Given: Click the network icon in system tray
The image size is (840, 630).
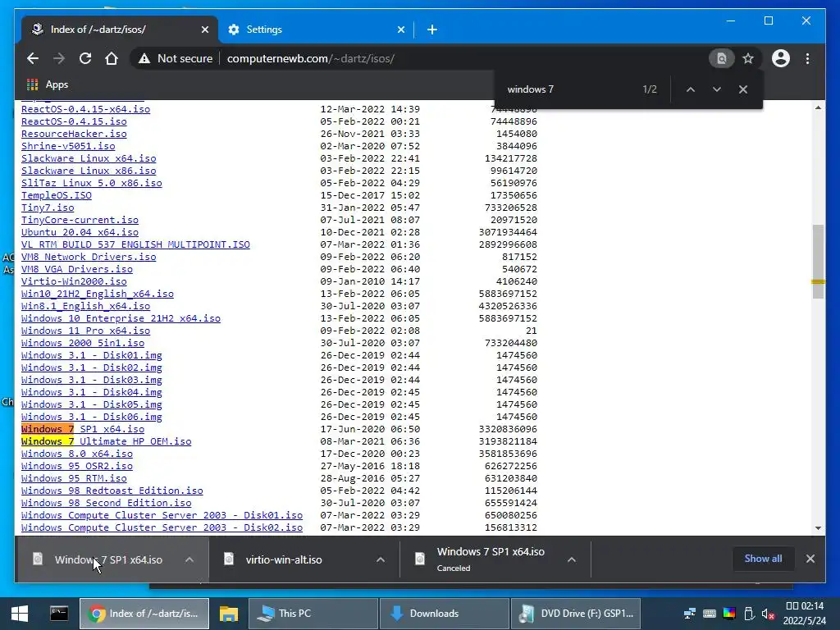Looking at the screenshot, I should point(690,614).
